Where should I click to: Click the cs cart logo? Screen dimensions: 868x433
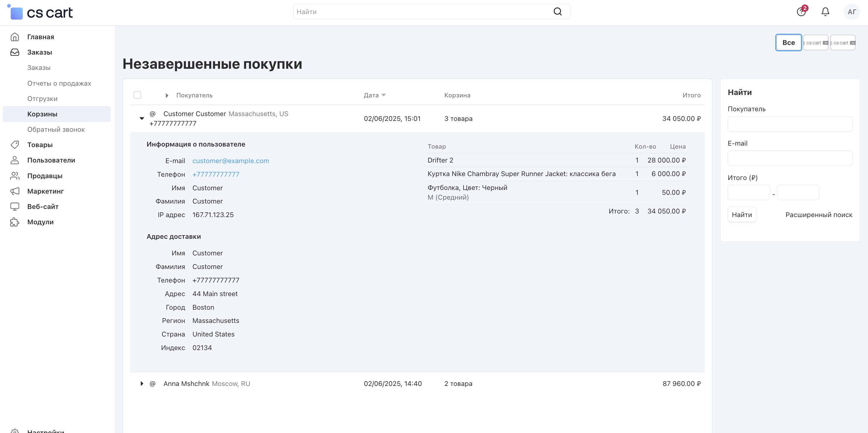(40, 12)
